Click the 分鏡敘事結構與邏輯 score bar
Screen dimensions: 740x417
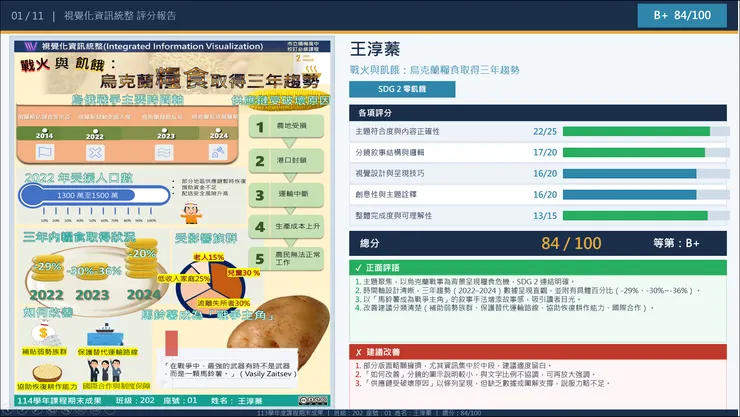click(x=646, y=152)
